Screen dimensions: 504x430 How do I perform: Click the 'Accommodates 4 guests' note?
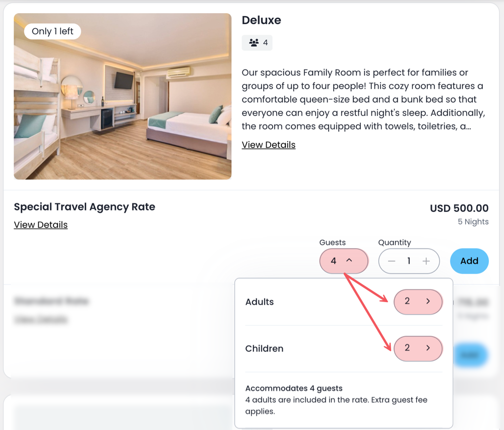tap(293, 388)
